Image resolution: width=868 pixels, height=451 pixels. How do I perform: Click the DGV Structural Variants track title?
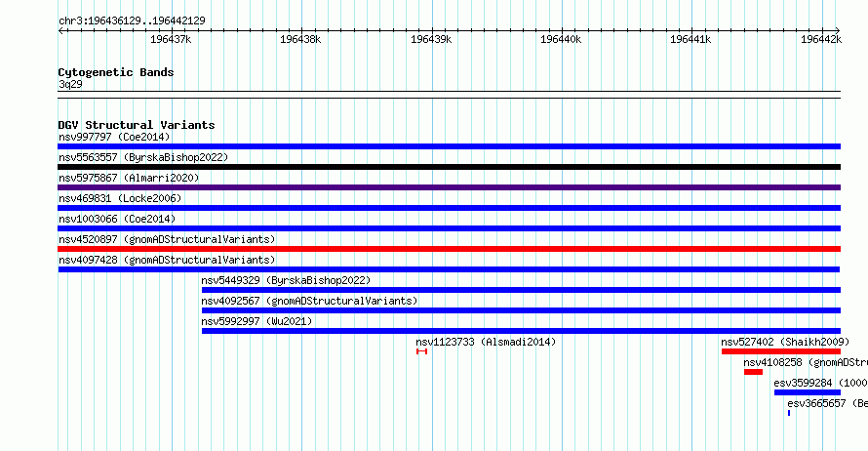point(137,125)
